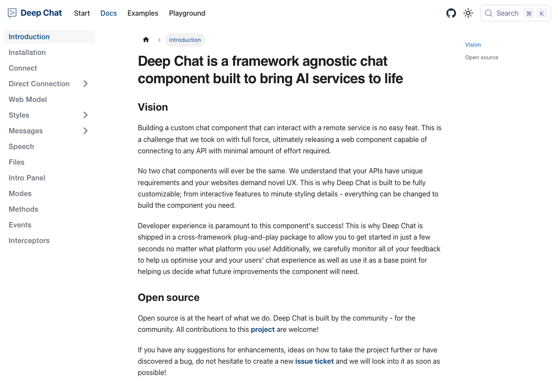The width and height of the screenshot is (558, 392).
Task: Open the Start page in navbar
Action: 82,13
